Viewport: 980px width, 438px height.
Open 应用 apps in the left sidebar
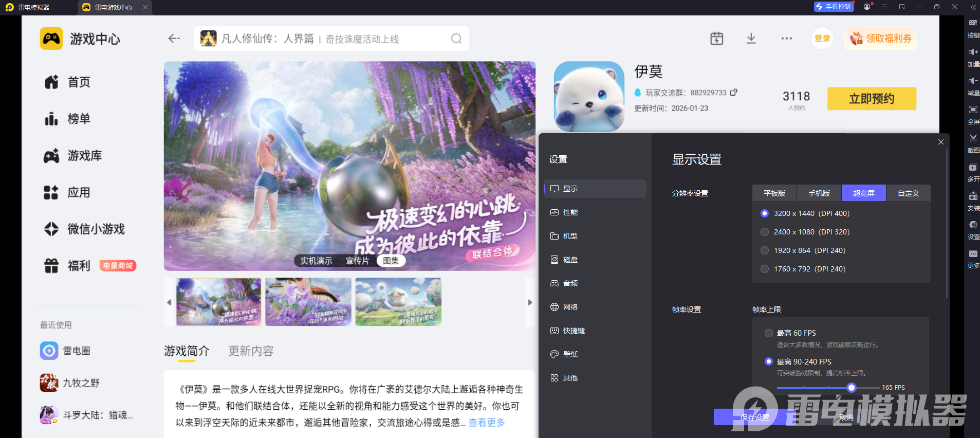67,193
